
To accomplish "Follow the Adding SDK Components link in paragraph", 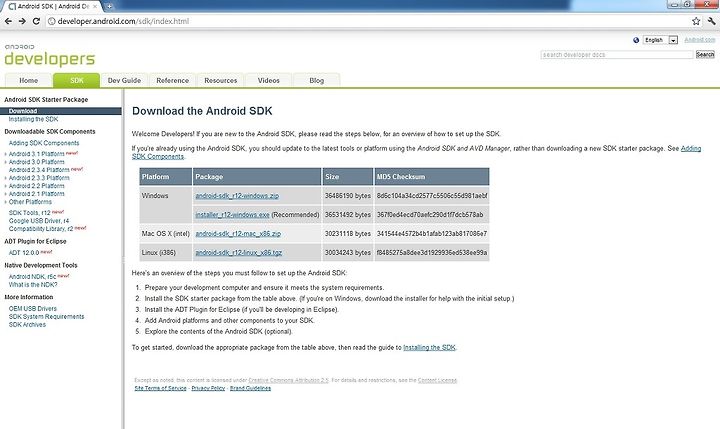I will (x=691, y=148).
